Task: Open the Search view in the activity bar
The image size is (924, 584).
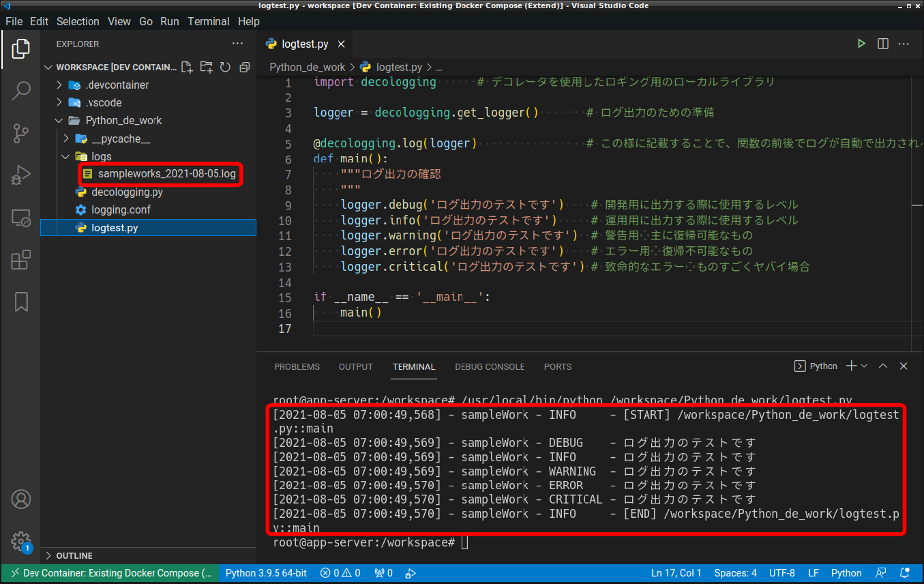Action: coord(20,91)
